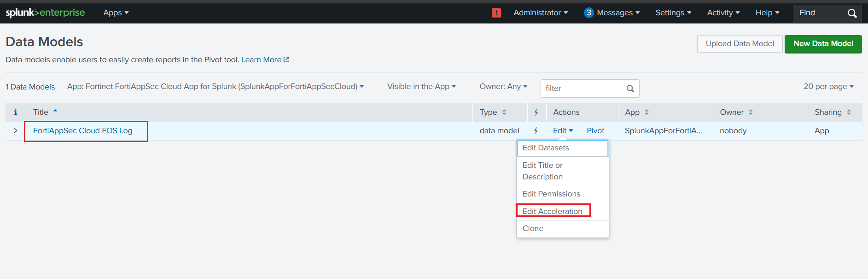Image resolution: width=868 pixels, height=279 pixels.
Task: Click the acceleration lightning bolt in FortiAppSec row
Action: point(536,131)
